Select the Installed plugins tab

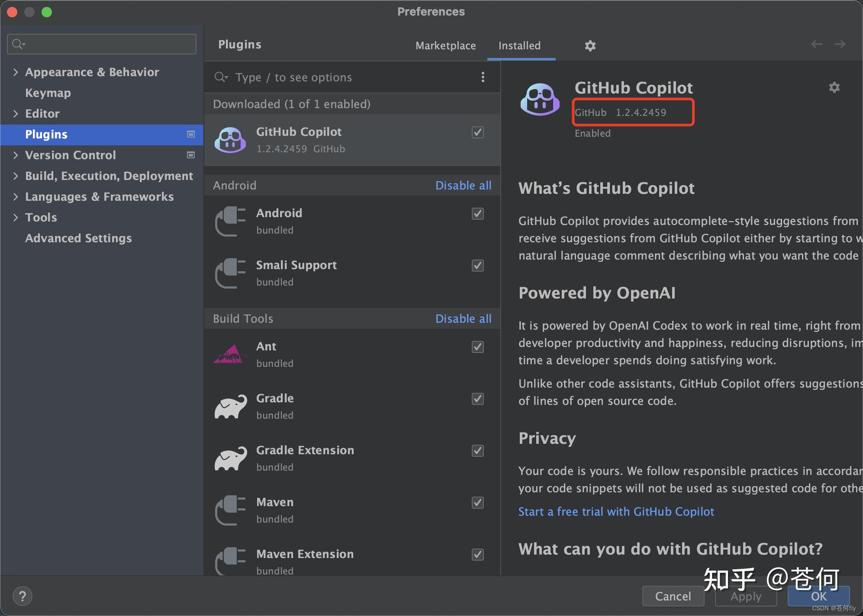click(519, 45)
